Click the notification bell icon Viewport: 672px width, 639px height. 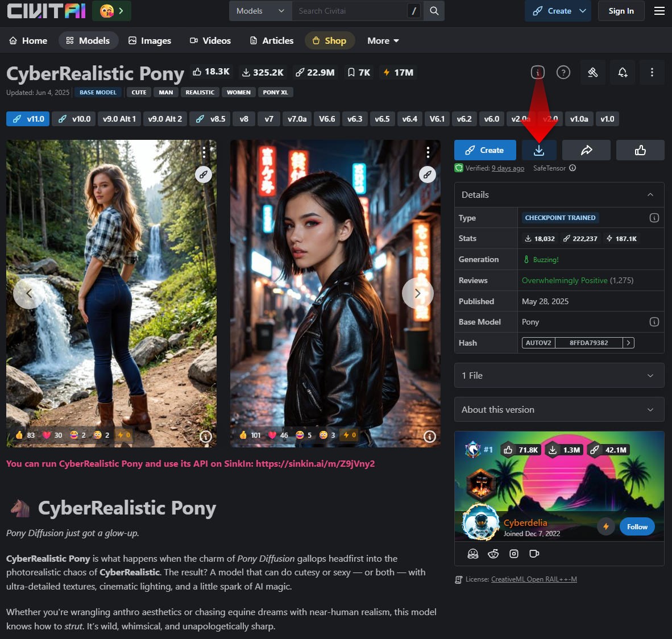click(623, 72)
